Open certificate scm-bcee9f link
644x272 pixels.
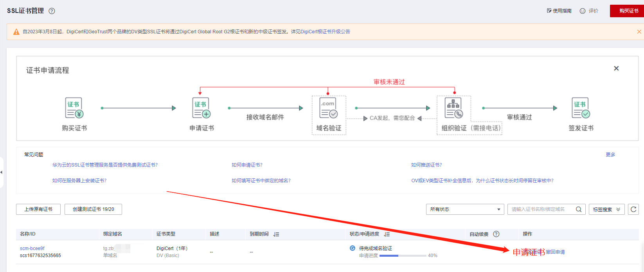[x=32, y=248]
